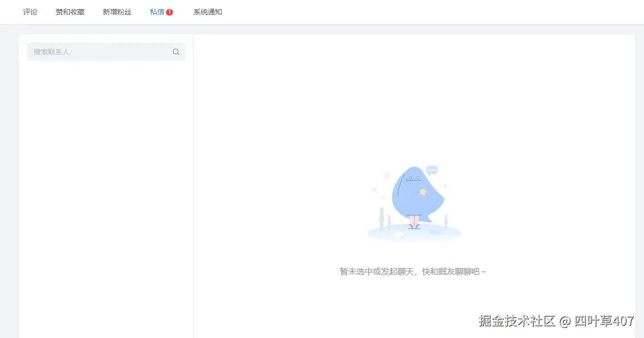View the 新增粉丝 new followers tab

pyautogui.click(x=117, y=11)
